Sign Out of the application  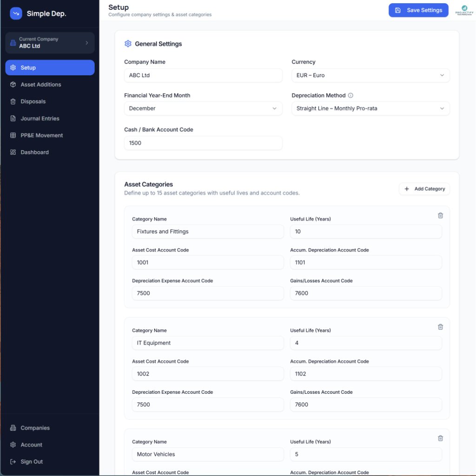click(50, 462)
